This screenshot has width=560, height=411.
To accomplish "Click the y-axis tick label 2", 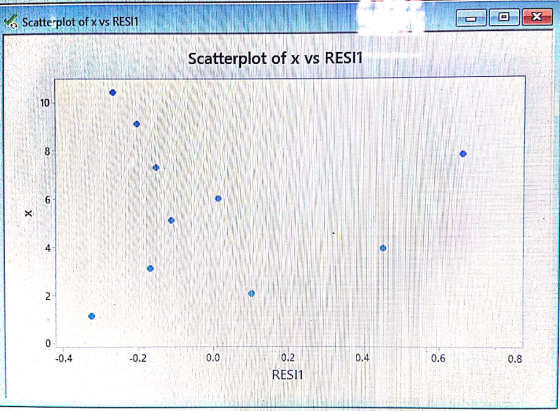I will [x=48, y=296].
